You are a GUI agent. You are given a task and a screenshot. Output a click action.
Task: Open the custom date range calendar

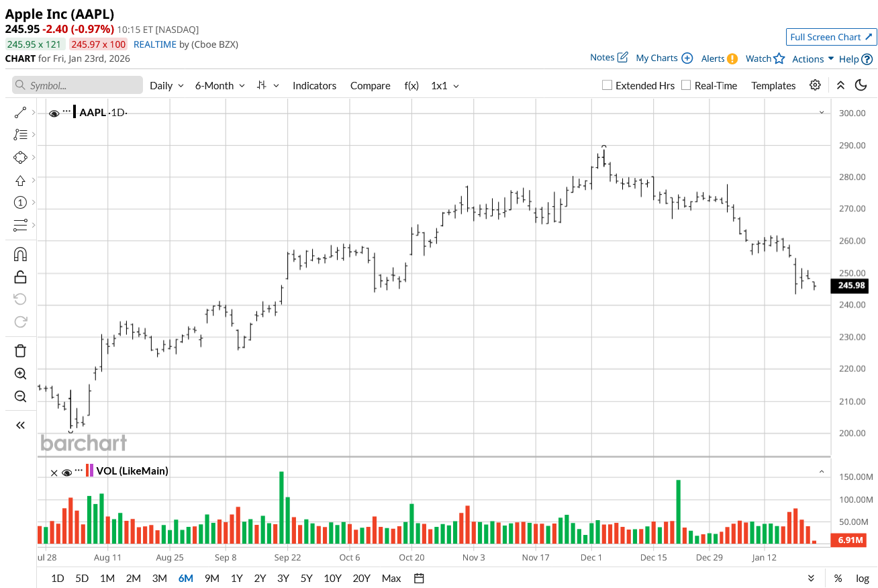tap(419, 579)
